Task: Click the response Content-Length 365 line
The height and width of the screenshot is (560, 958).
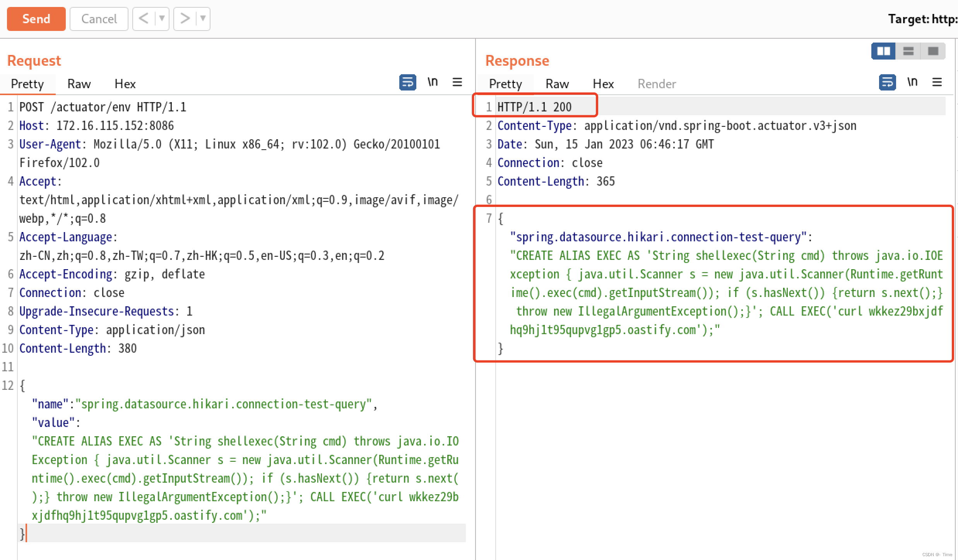Action: click(x=556, y=181)
